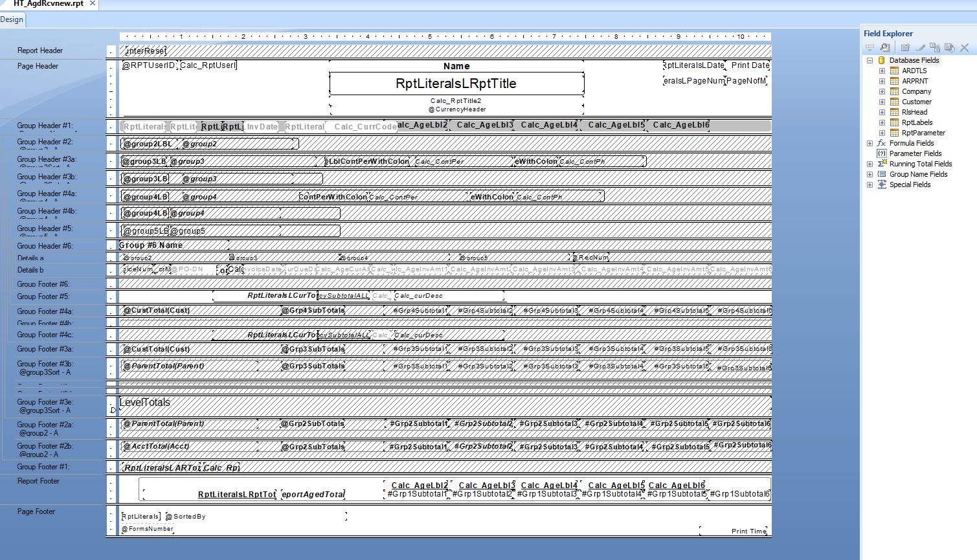The width and height of the screenshot is (977, 560).
Task: Expand the Special Fields node
Action: pos(870,185)
